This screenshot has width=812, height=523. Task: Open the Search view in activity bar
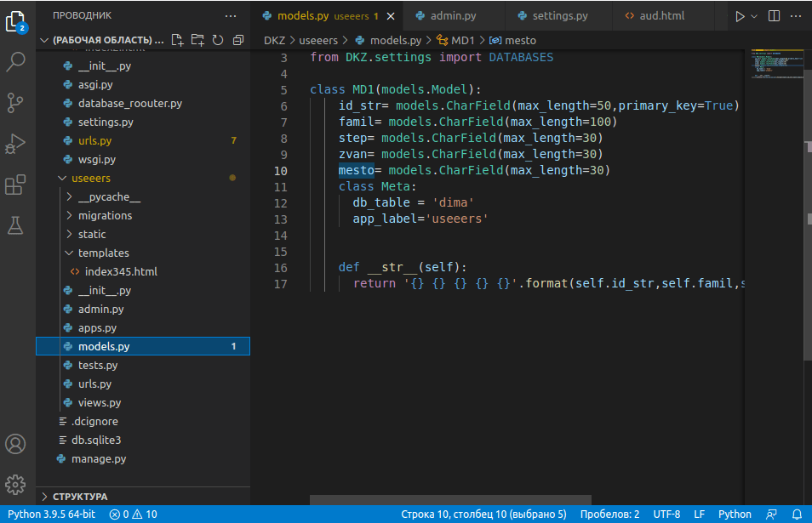coord(16,61)
